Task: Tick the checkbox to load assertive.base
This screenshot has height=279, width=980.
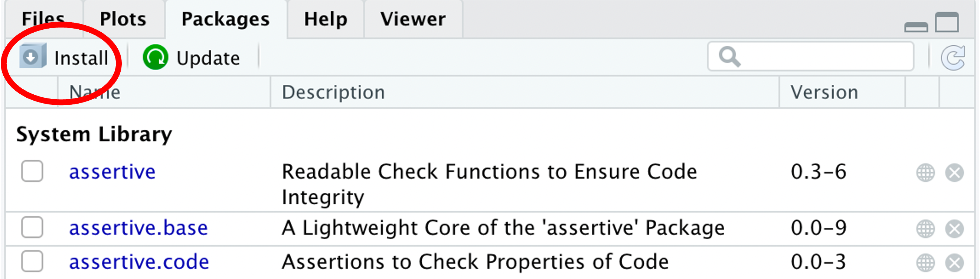Action: click(32, 227)
